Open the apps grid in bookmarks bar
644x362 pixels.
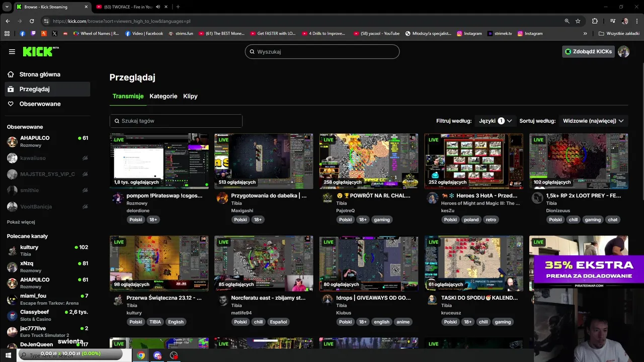(x=7, y=34)
